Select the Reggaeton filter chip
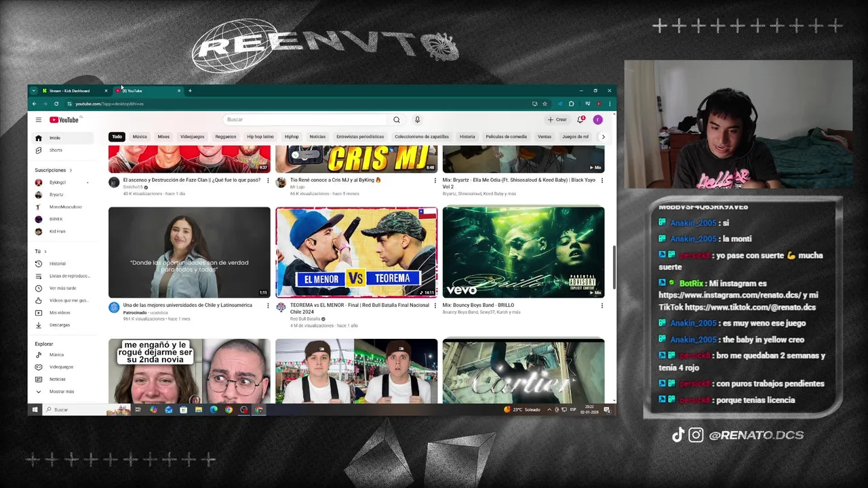Image resolution: width=868 pixels, height=488 pixels. point(226,137)
